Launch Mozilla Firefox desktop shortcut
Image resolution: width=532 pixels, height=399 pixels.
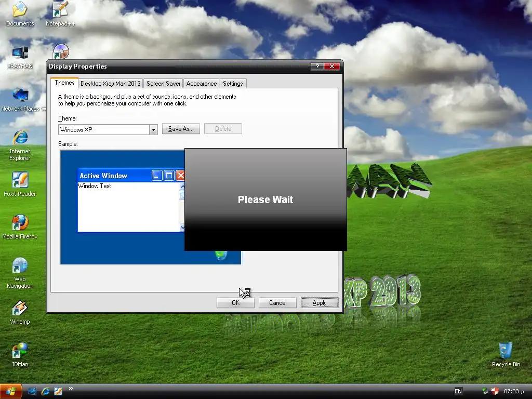tap(20, 227)
